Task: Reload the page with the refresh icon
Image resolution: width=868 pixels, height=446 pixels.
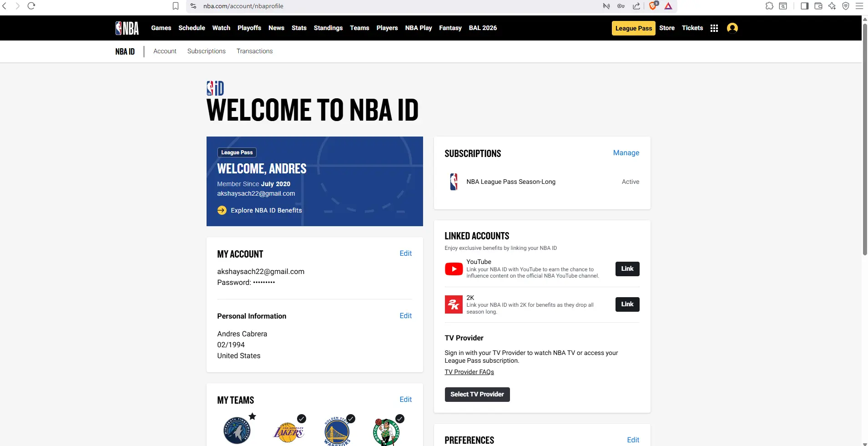Action: (31, 6)
